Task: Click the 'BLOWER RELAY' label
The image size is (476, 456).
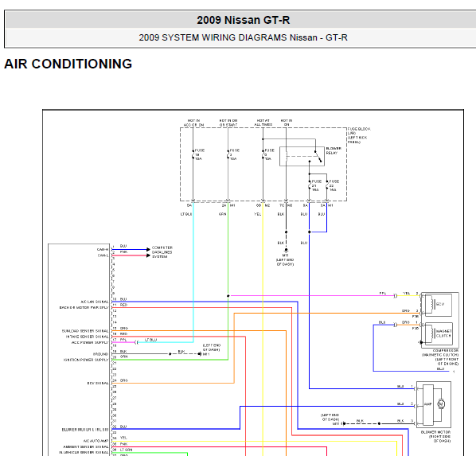Action: [x=334, y=150]
